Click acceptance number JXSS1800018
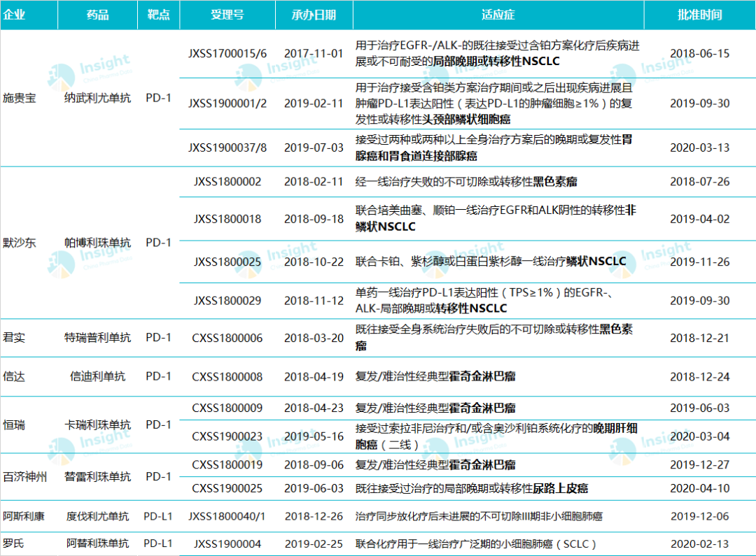 (227, 219)
